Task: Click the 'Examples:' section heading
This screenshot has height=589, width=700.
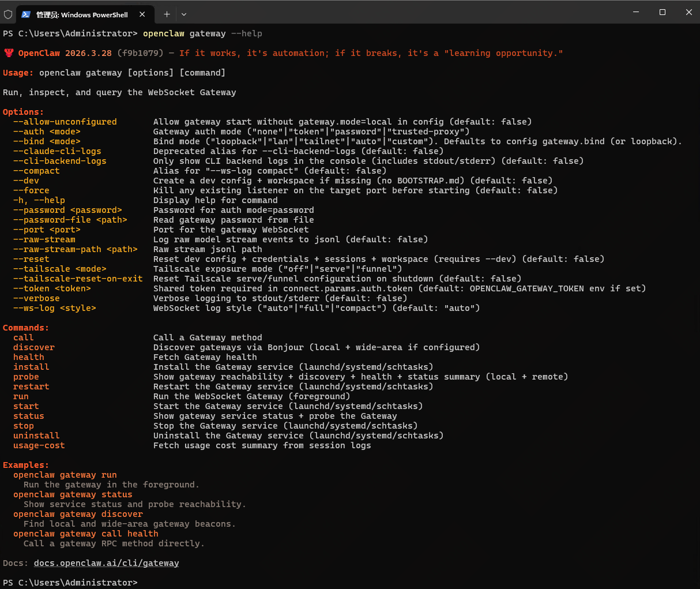Action: pos(26,465)
